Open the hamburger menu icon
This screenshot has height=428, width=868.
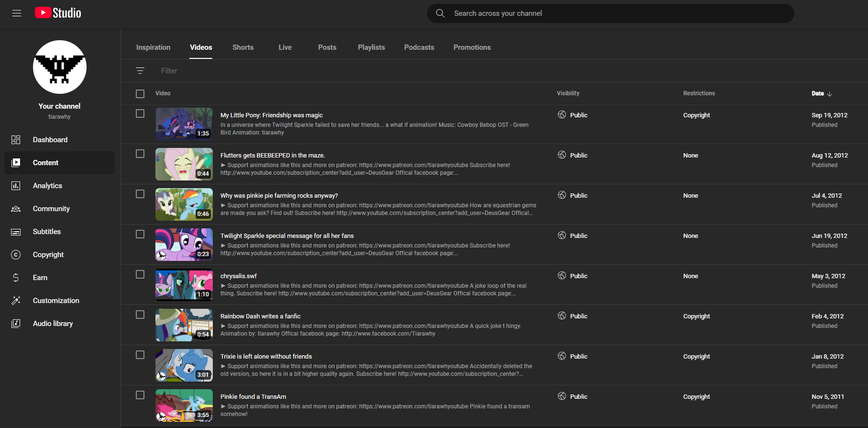pos(17,13)
